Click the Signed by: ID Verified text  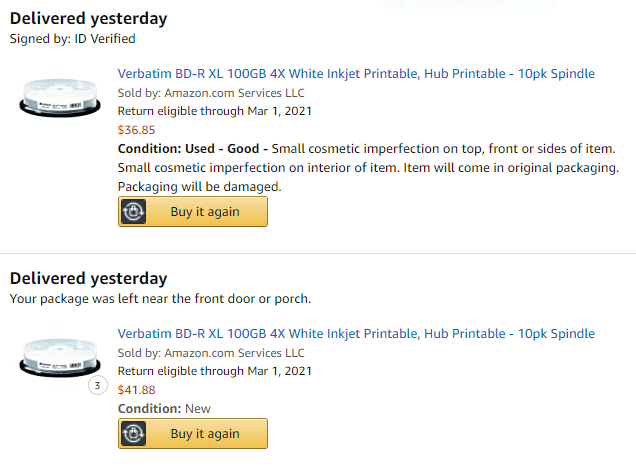pyautogui.click(x=73, y=39)
